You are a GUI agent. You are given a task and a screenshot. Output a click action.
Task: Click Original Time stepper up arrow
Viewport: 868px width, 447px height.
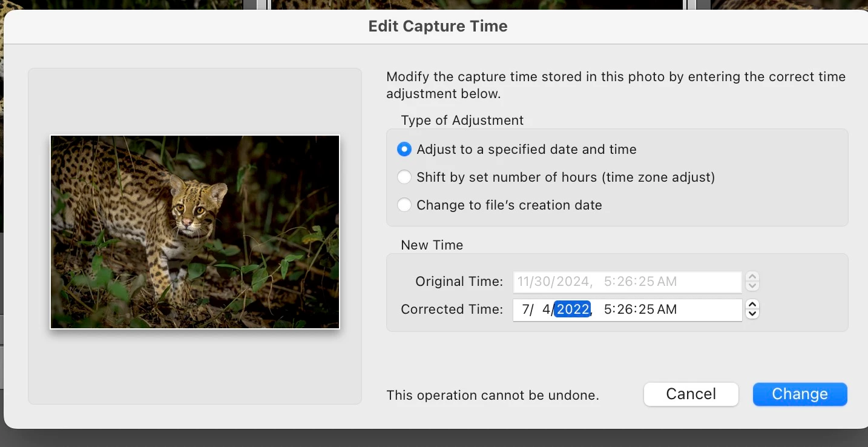coord(752,277)
